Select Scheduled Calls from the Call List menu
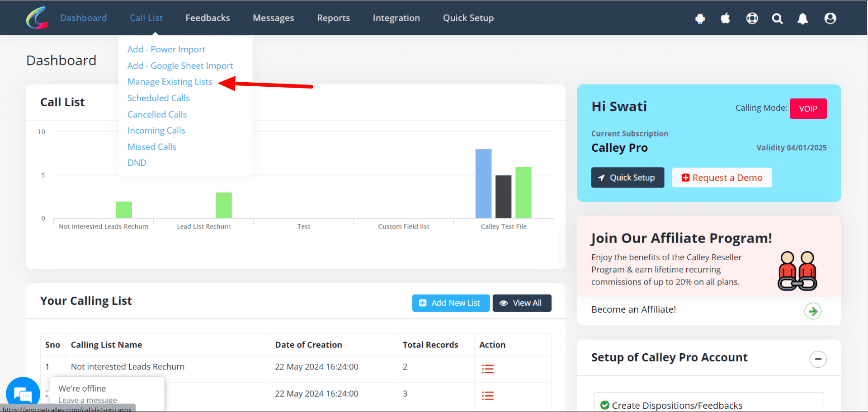 coord(159,98)
